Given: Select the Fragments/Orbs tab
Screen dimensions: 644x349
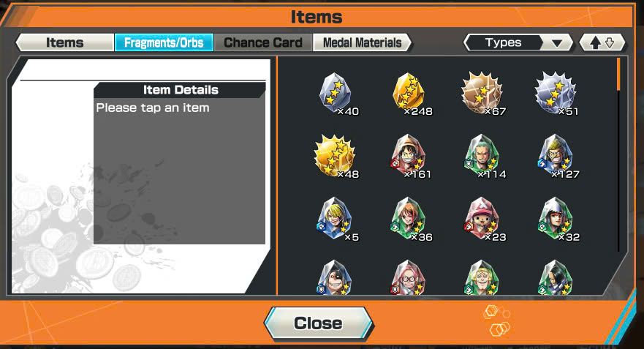Looking at the screenshot, I should click(164, 42).
